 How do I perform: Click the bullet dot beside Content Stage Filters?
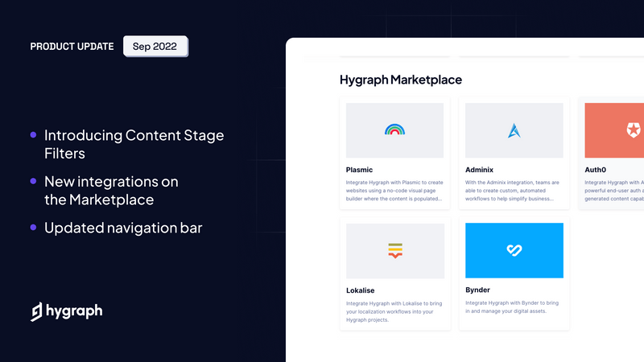pos(33,135)
